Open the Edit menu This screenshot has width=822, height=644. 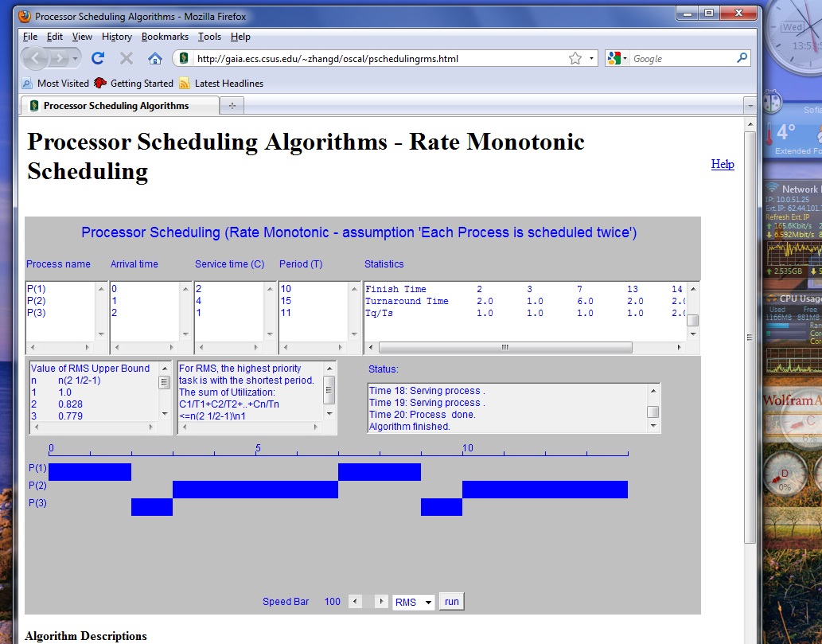[x=55, y=37]
